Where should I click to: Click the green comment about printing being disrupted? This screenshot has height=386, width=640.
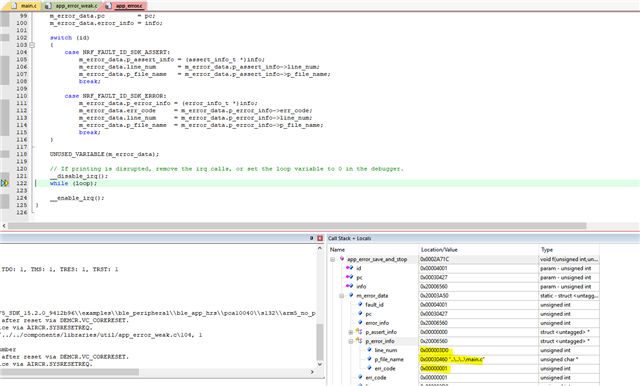point(227,169)
